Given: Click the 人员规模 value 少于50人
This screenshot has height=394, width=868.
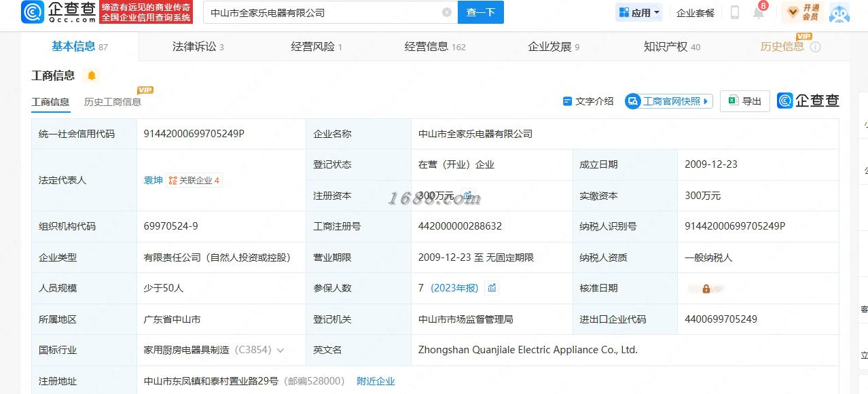Looking at the screenshot, I should coord(164,288).
